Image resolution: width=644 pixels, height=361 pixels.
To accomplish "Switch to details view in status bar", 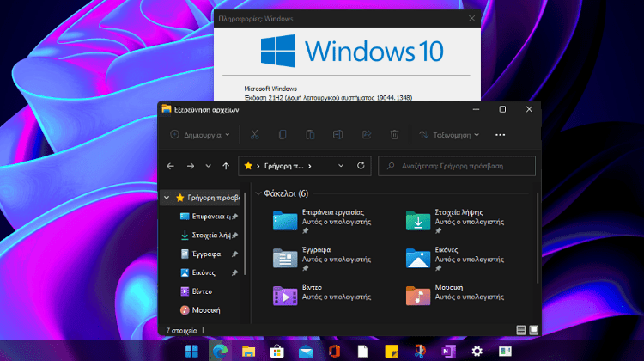I will (x=521, y=330).
